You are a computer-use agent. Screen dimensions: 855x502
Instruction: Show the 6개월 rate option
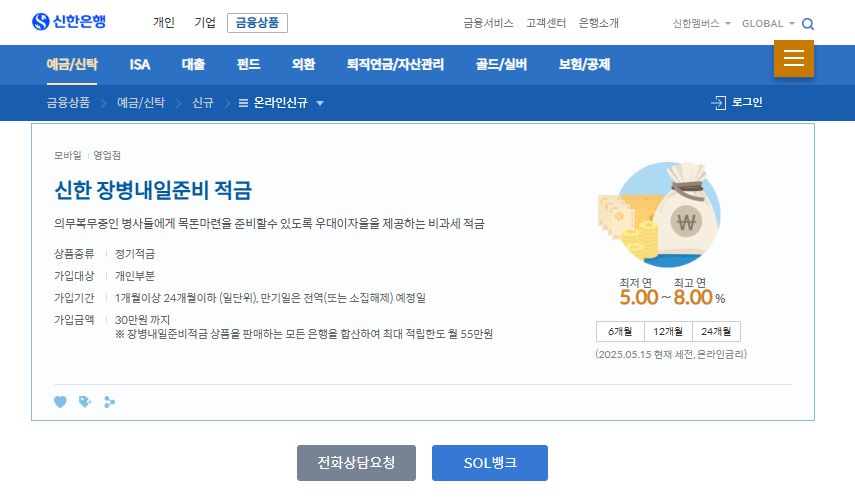click(620, 331)
